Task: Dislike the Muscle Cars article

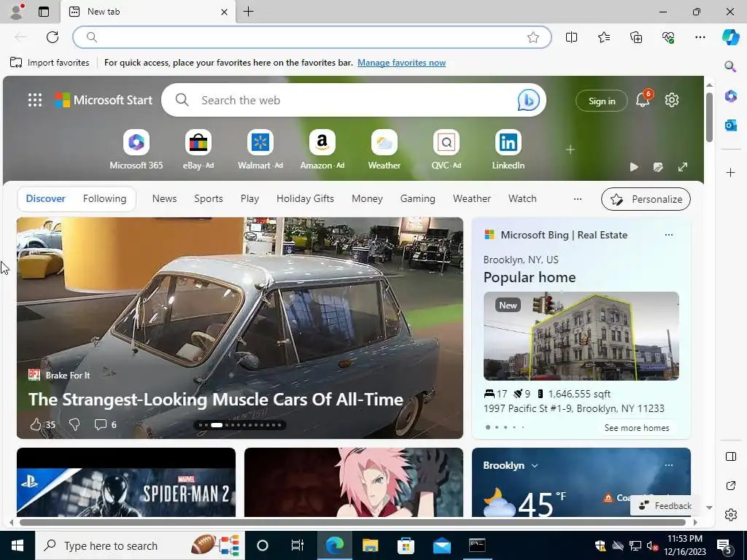Action: tap(74, 424)
